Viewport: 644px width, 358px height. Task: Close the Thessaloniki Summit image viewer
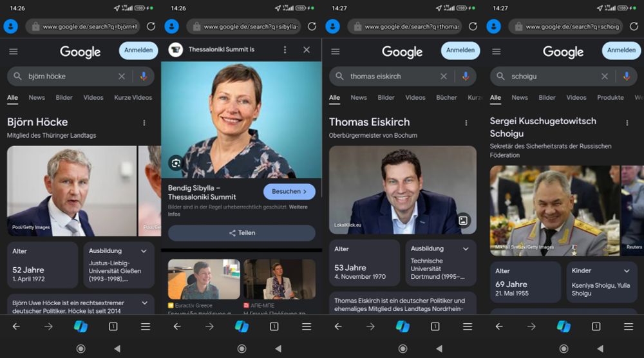point(307,50)
